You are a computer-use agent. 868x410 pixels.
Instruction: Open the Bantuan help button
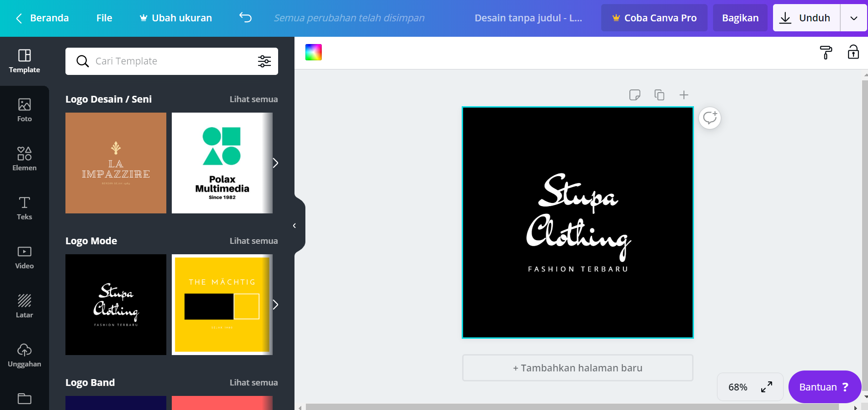click(x=824, y=387)
